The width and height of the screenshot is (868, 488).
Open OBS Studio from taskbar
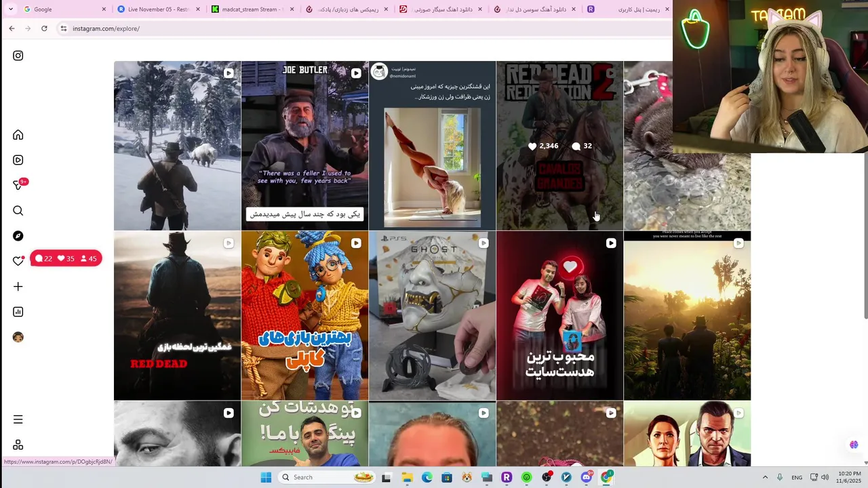tap(547, 477)
